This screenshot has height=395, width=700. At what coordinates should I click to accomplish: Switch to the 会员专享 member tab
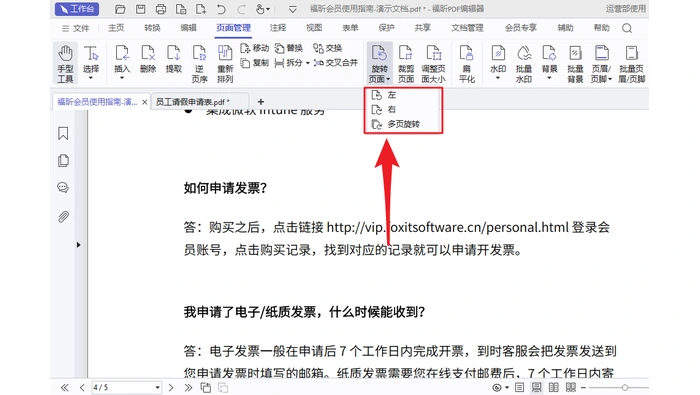521,28
